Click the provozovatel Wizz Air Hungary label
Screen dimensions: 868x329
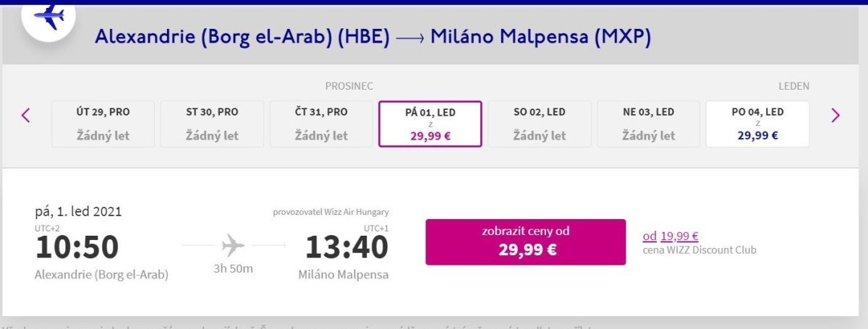point(331,212)
